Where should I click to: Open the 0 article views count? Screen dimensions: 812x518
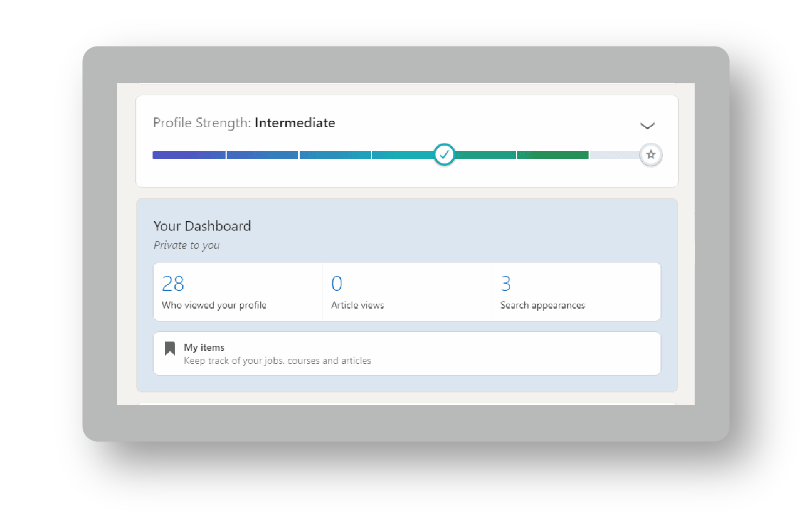(x=336, y=284)
